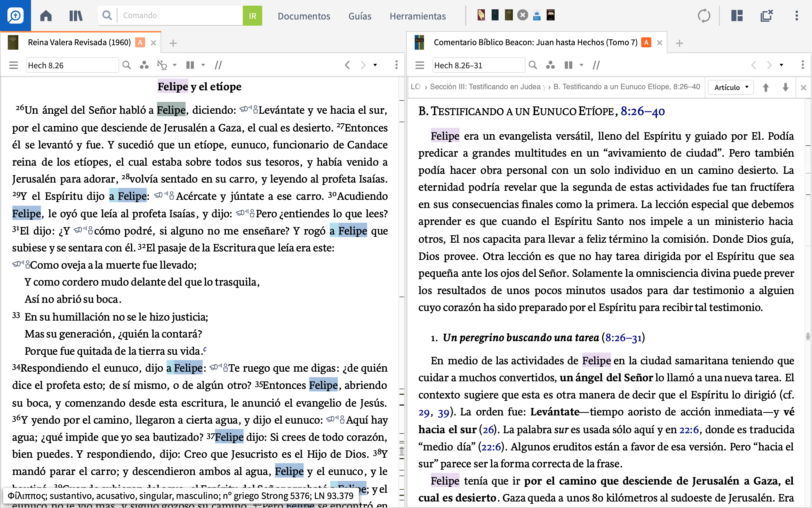
Task: Open inline search in Beacon commentary panel
Action: pos(533,65)
